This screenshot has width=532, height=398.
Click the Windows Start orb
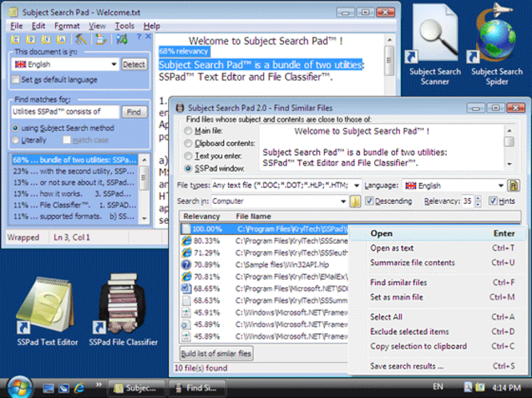coord(19,388)
